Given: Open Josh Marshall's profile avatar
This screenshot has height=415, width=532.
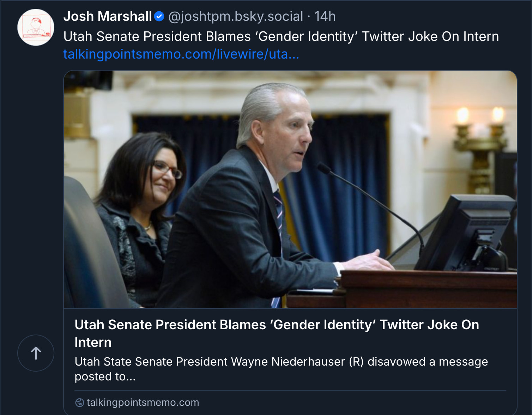Looking at the screenshot, I should [36, 28].
